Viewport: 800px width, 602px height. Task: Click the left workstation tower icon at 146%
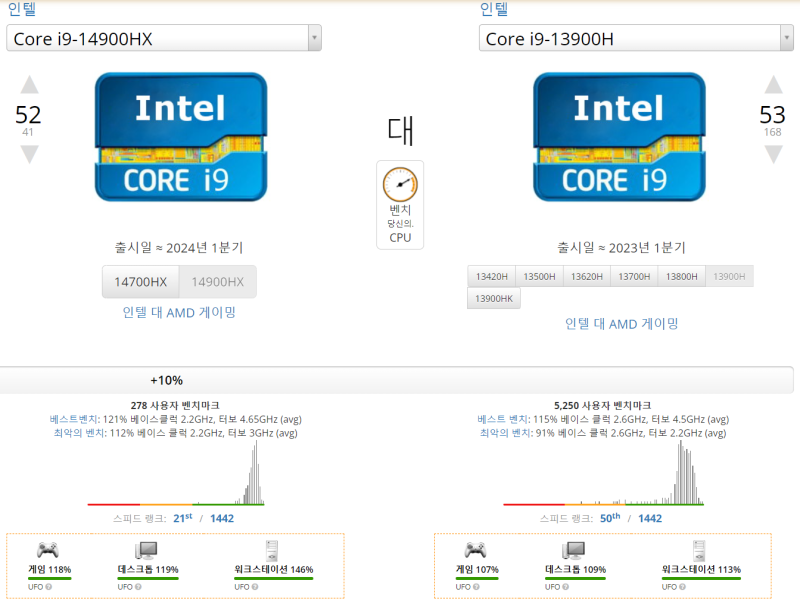click(271, 550)
